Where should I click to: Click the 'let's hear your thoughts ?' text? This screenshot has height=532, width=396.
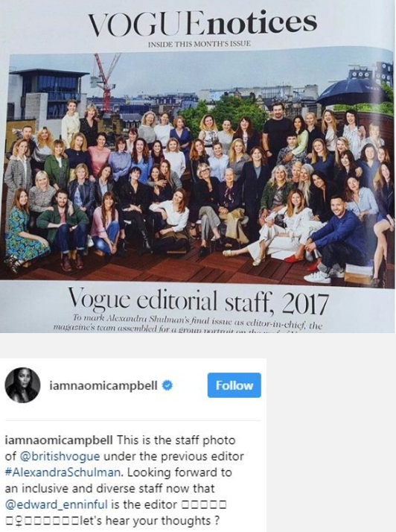tap(150, 521)
